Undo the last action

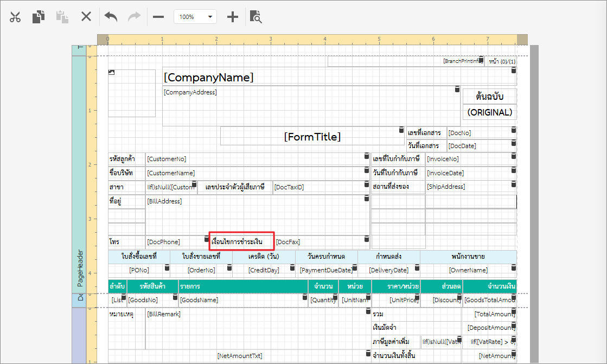tap(111, 17)
